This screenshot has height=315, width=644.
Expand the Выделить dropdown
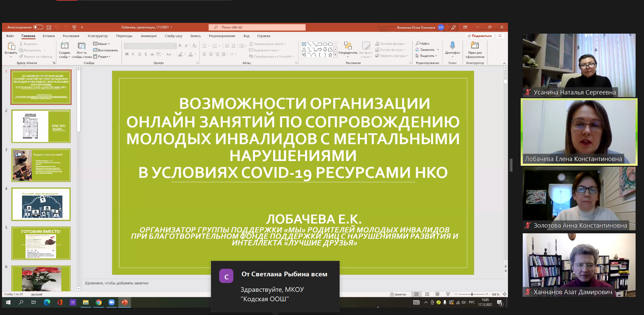tap(427, 56)
